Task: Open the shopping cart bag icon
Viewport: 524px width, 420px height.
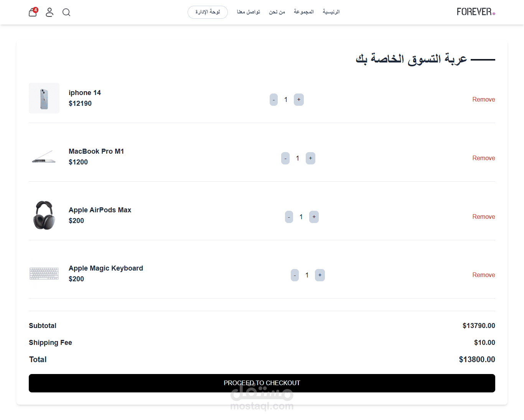Action: [x=33, y=12]
